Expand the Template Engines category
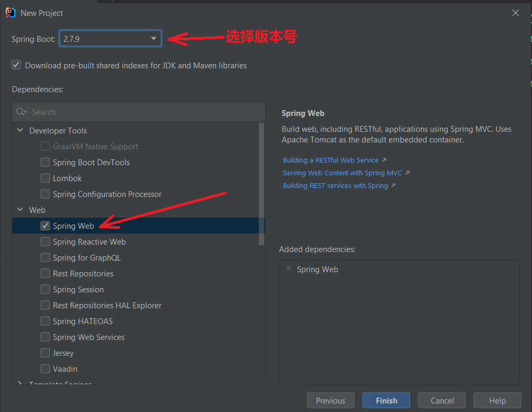This screenshot has height=412, width=532. pos(20,383)
